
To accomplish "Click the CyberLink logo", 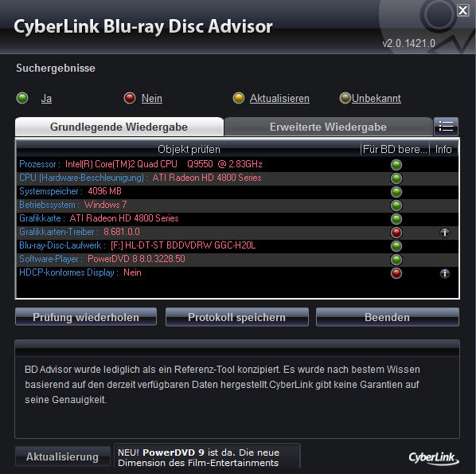I will click(x=434, y=458).
